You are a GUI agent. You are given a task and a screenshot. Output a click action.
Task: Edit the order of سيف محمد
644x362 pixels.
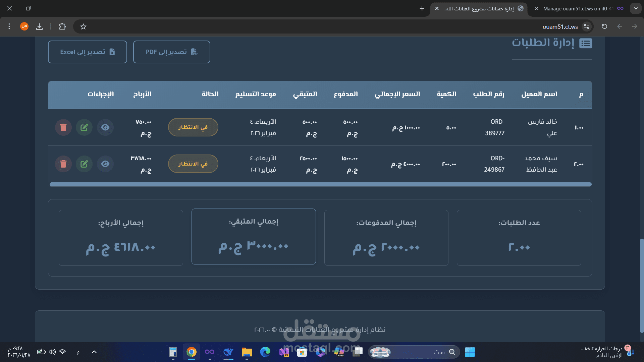(84, 164)
